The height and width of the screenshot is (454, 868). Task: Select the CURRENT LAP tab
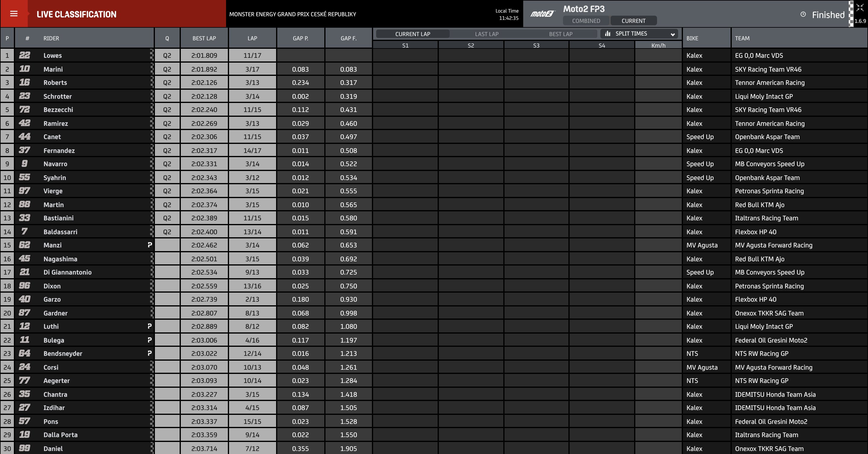click(412, 34)
